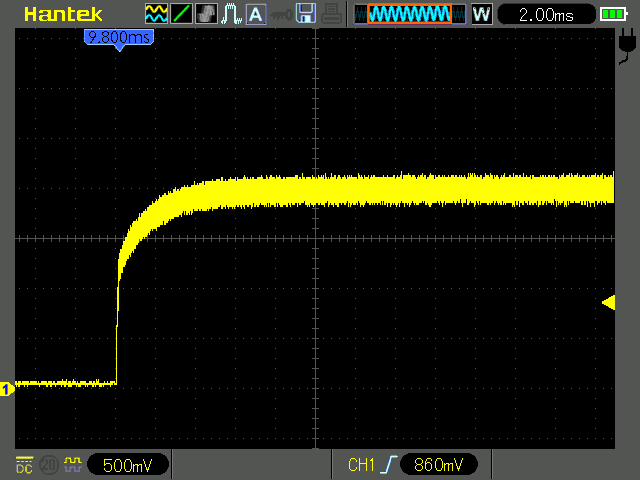Click the DC coupling icon
Screen dimensions: 640x480
tap(24, 465)
